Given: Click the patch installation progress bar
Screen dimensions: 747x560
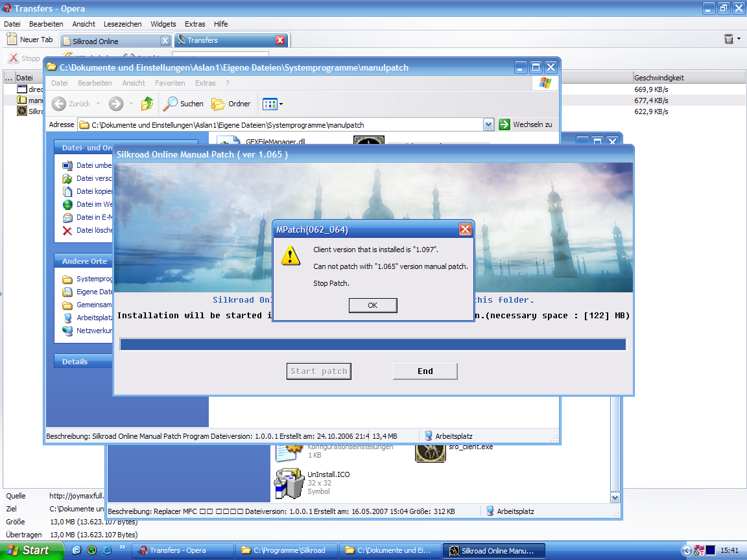Looking at the screenshot, I should (373, 344).
